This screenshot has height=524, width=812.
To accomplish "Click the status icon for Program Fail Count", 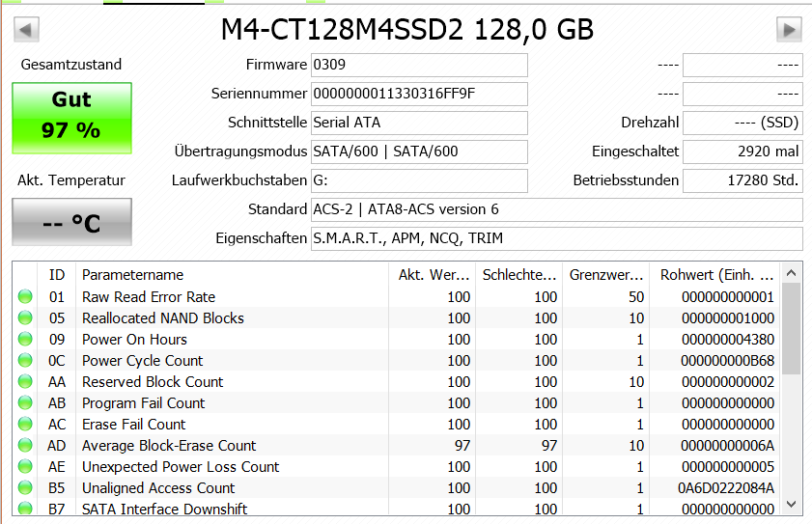I will click(25, 402).
